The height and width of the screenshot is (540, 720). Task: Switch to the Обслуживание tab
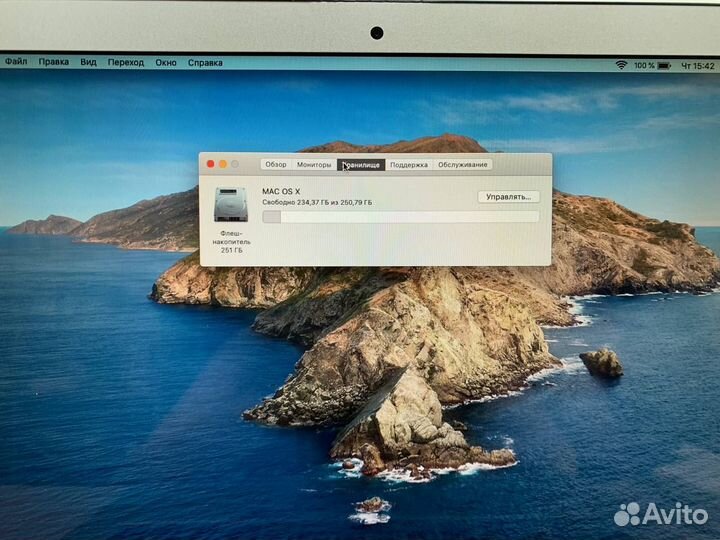coord(462,164)
